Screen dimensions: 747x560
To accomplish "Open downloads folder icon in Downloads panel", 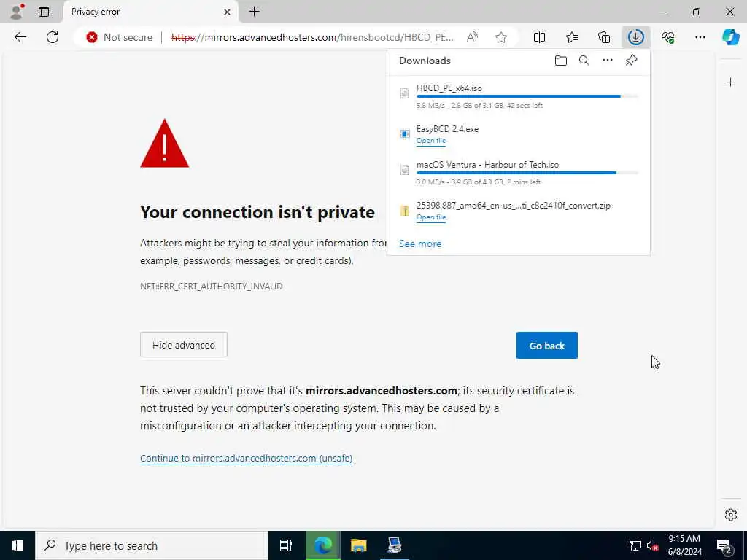I will 561,61.
